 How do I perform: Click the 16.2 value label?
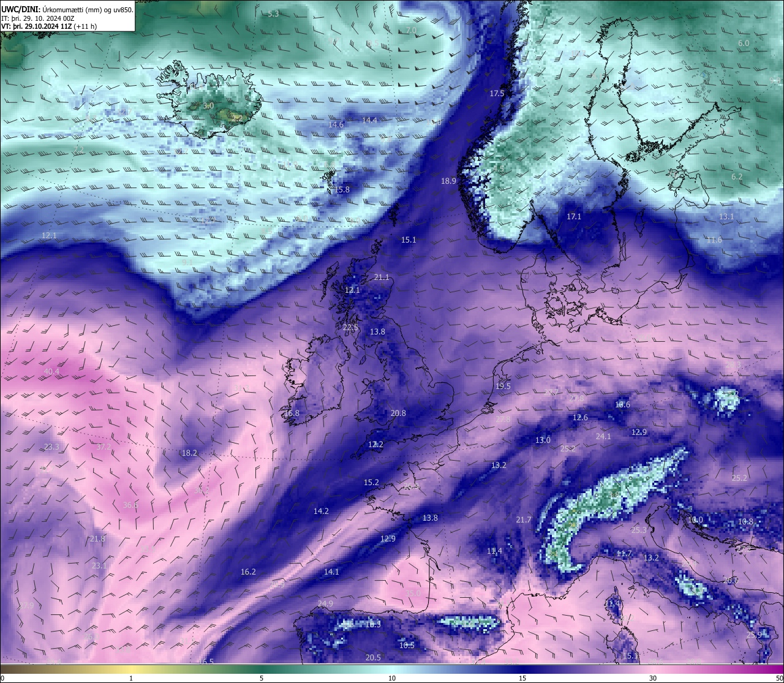click(248, 572)
